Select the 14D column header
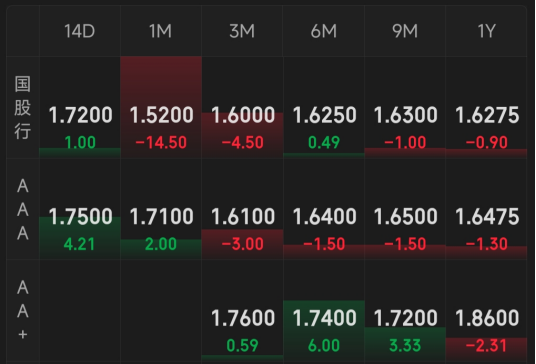Viewport: 536px width, 364px height. pyautogui.click(x=80, y=31)
